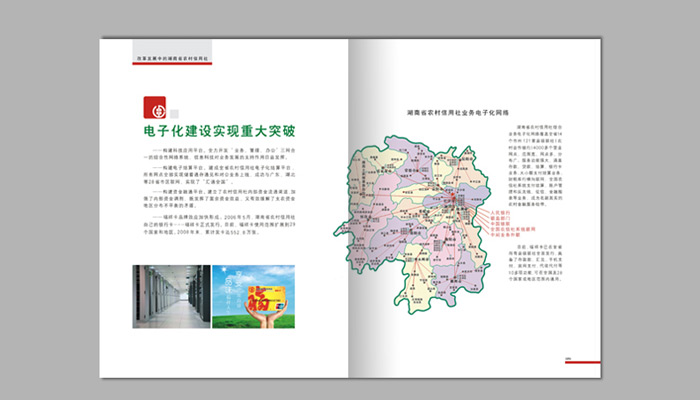Viewport: 700px width, 400px height.
Task: Click the green headline 电子化建设实现重大突破
Action: click(x=220, y=131)
